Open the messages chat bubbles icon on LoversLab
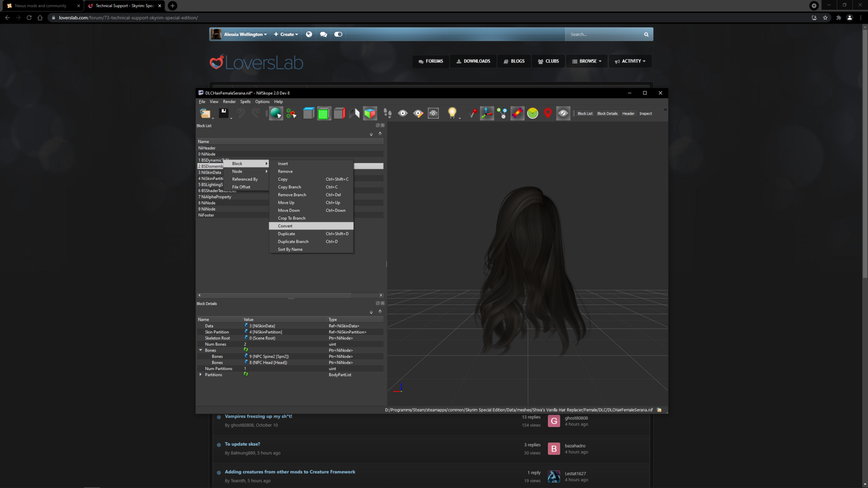This screenshot has height=488, width=868. 323,34
